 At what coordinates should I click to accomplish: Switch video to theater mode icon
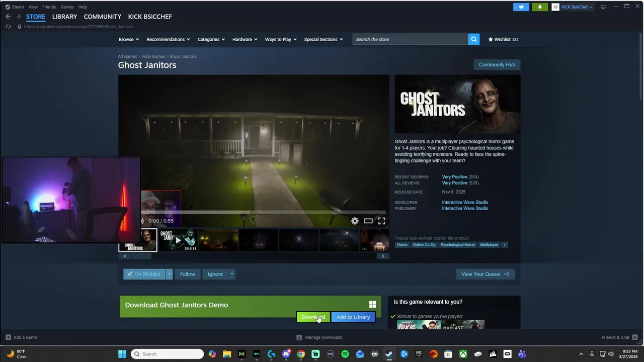(368, 221)
